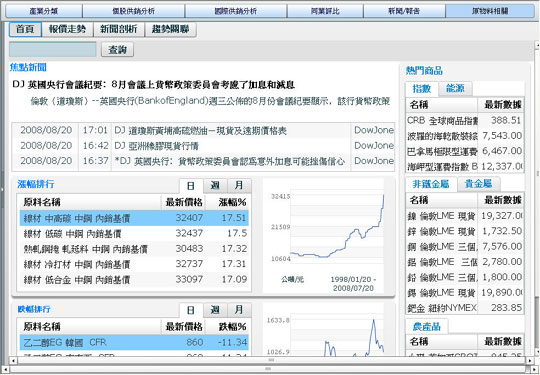
Task: Select the 海岬型運費指數 row
Action: point(465,166)
